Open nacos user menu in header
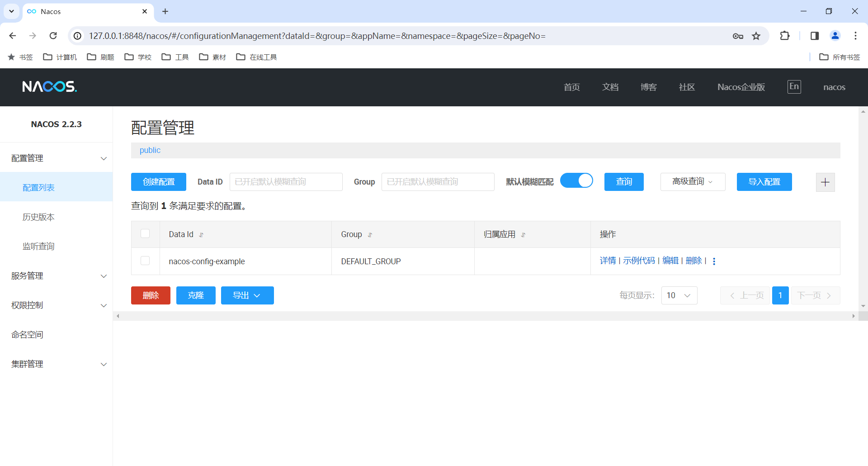Viewport: 868px width, 466px height. tap(834, 87)
